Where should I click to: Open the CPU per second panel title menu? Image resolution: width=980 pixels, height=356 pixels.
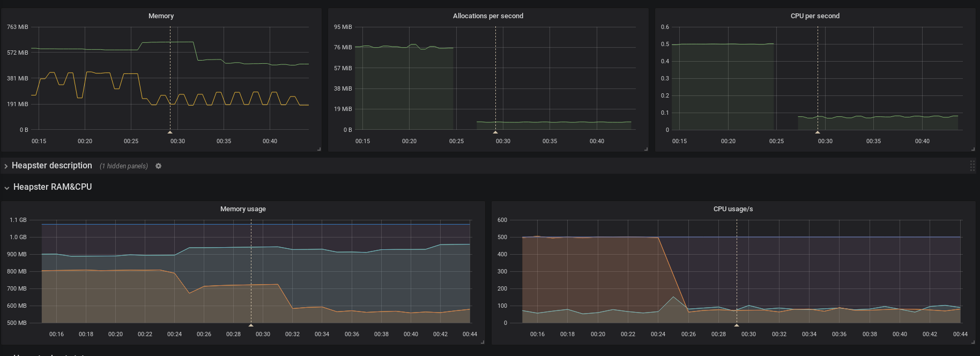(815, 16)
